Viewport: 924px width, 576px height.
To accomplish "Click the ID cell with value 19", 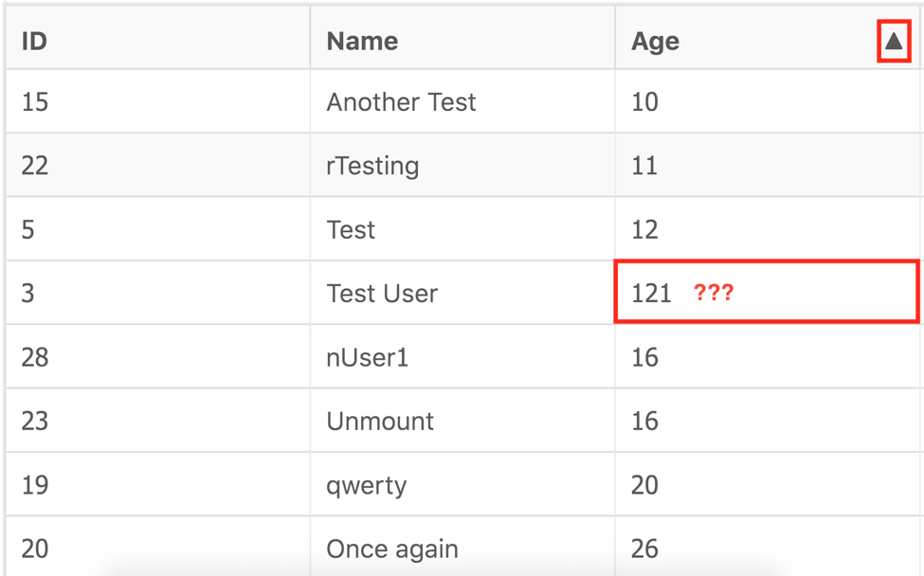I will pyautogui.click(x=158, y=484).
